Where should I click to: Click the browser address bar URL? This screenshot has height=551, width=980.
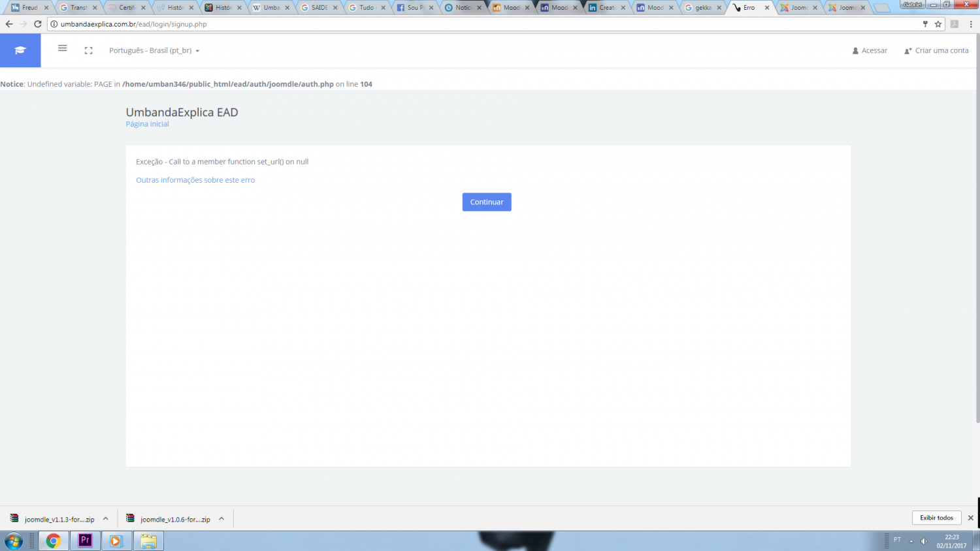coord(134,24)
